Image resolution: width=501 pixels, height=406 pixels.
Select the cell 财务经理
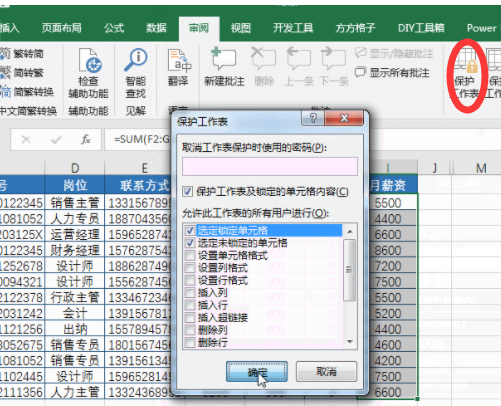coord(75,250)
